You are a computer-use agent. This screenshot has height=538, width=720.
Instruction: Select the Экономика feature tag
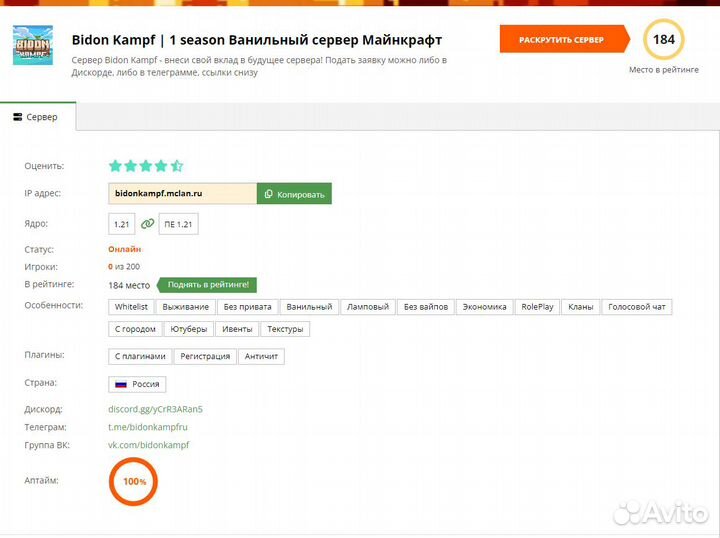pos(484,307)
